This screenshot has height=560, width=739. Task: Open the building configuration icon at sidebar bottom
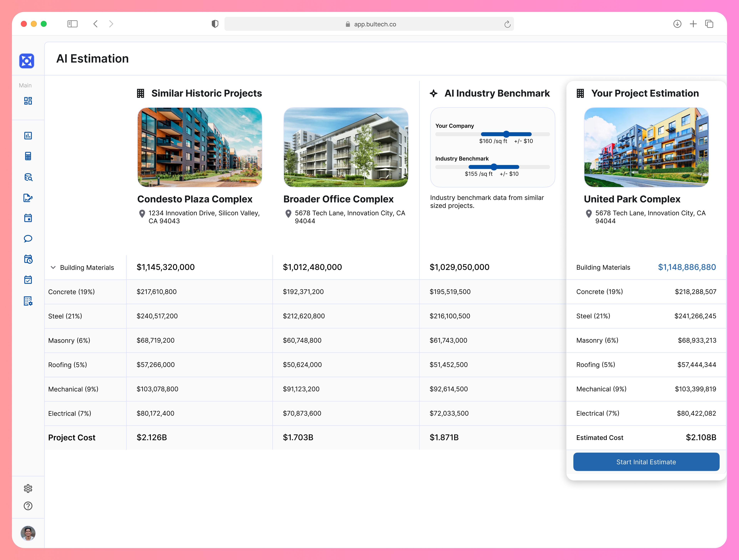(x=28, y=300)
